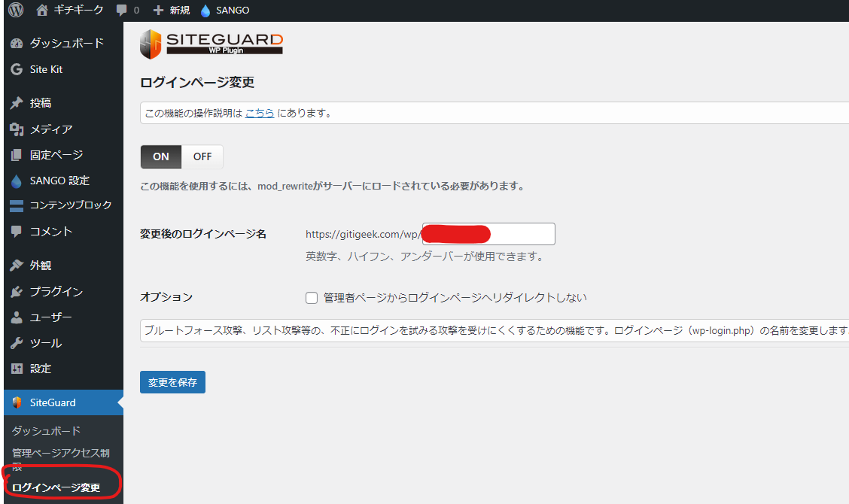The width and height of the screenshot is (849, 504).
Task: Open the ツール tools menu
Action: pyautogui.click(x=45, y=342)
